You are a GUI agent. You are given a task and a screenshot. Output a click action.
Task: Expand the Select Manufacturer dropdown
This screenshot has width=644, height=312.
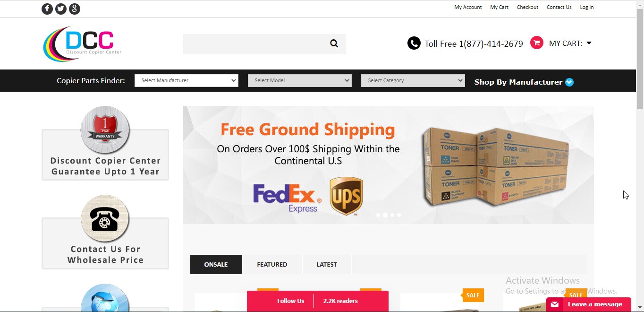click(186, 80)
